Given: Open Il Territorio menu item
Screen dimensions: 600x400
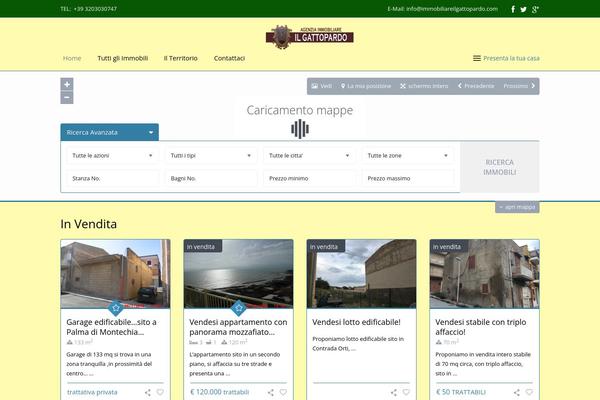Looking at the screenshot, I should tap(181, 58).
